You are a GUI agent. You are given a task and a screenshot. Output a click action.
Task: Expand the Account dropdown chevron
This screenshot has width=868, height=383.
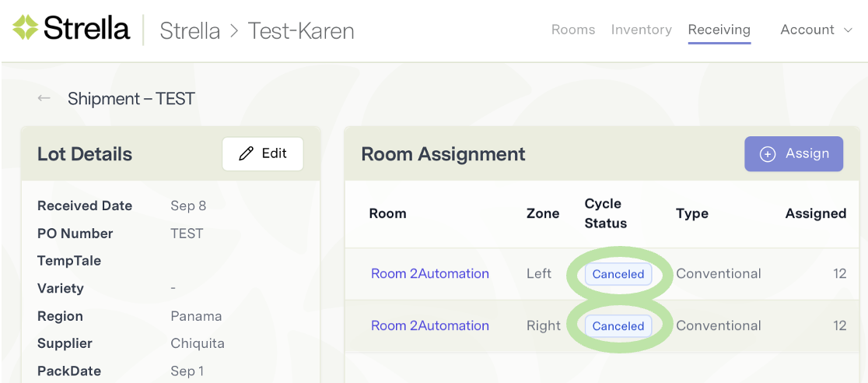click(x=849, y=30)
